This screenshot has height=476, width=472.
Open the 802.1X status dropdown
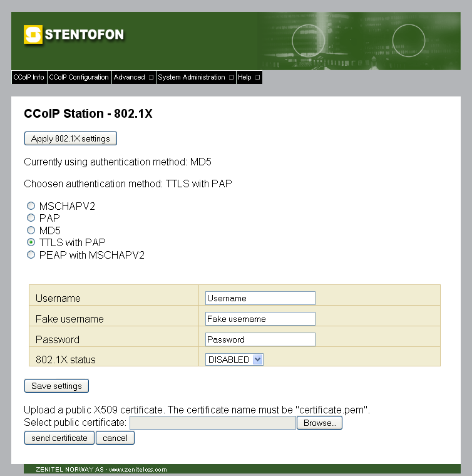235,360
